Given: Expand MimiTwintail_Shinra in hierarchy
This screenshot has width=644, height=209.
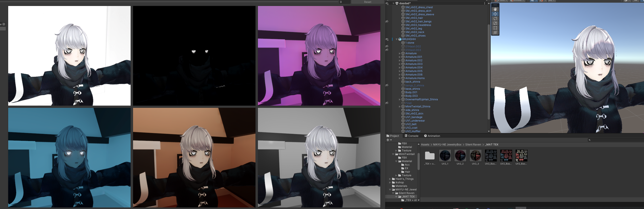Looking at the screenshot, I should (400, 106).
